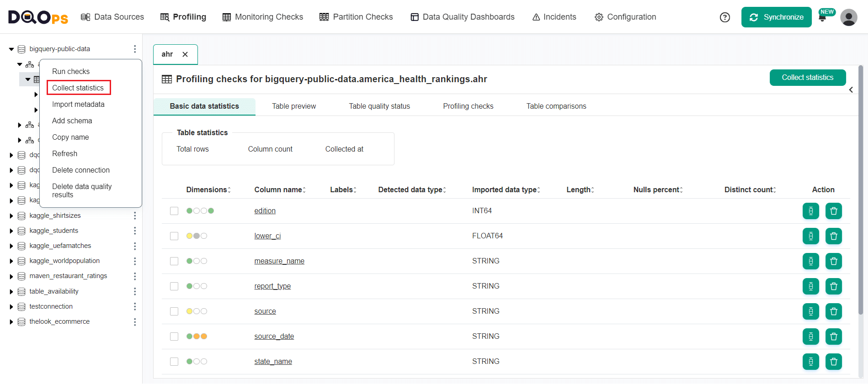Collect statistics icon for source row
This screenshot has width=868, height=384.
[810, 311]
